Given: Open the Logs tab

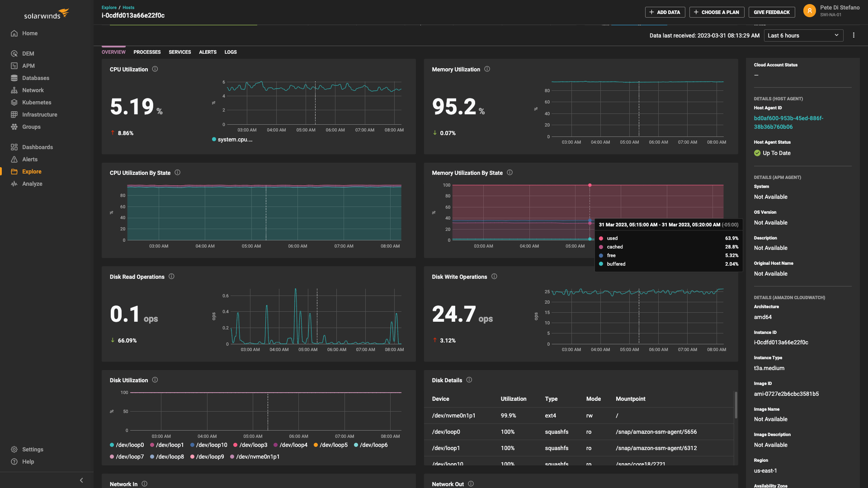Looking at the screenshot, I should [231, 52].
